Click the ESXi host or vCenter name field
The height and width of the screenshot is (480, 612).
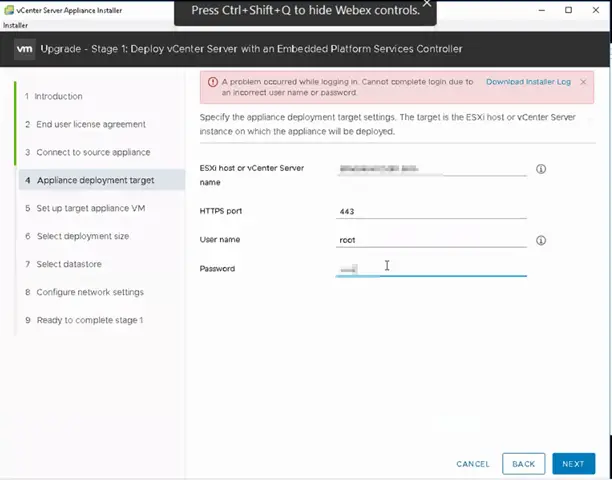click(x=431, y=169)
